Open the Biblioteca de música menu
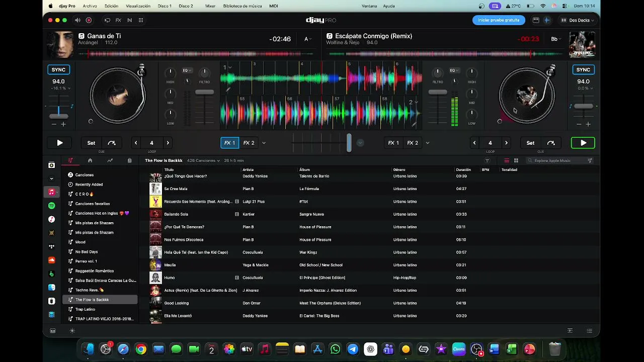 243,6
